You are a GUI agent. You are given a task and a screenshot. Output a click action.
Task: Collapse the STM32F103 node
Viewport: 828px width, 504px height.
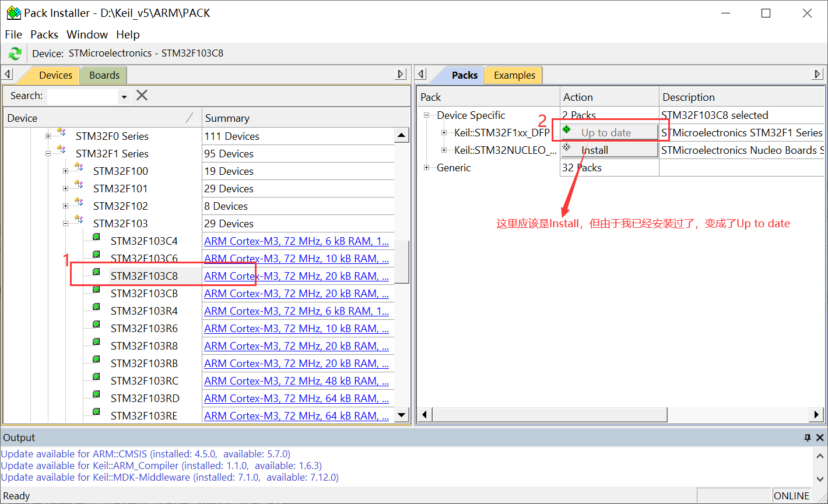coord(66,224)
